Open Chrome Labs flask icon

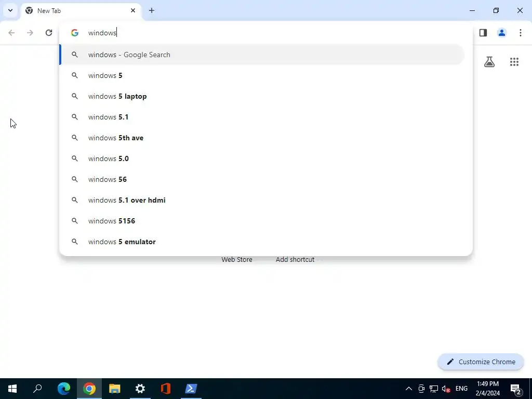coord(489,62)
